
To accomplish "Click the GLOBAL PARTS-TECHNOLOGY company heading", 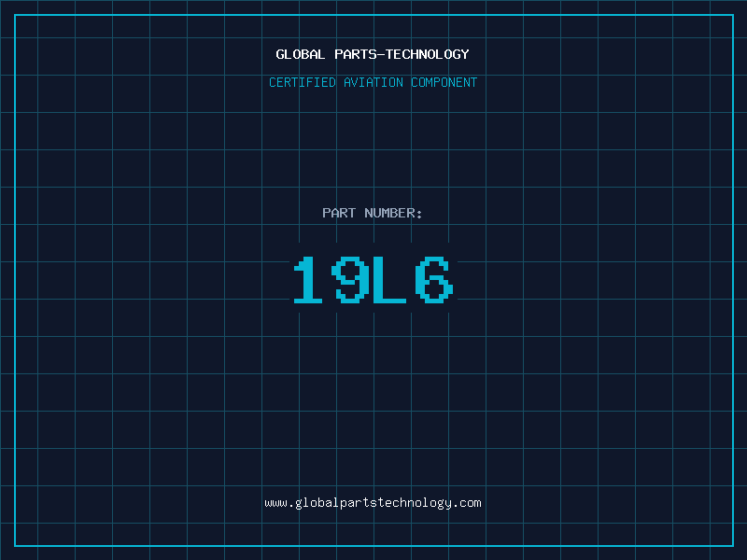I will pos(373,55).
